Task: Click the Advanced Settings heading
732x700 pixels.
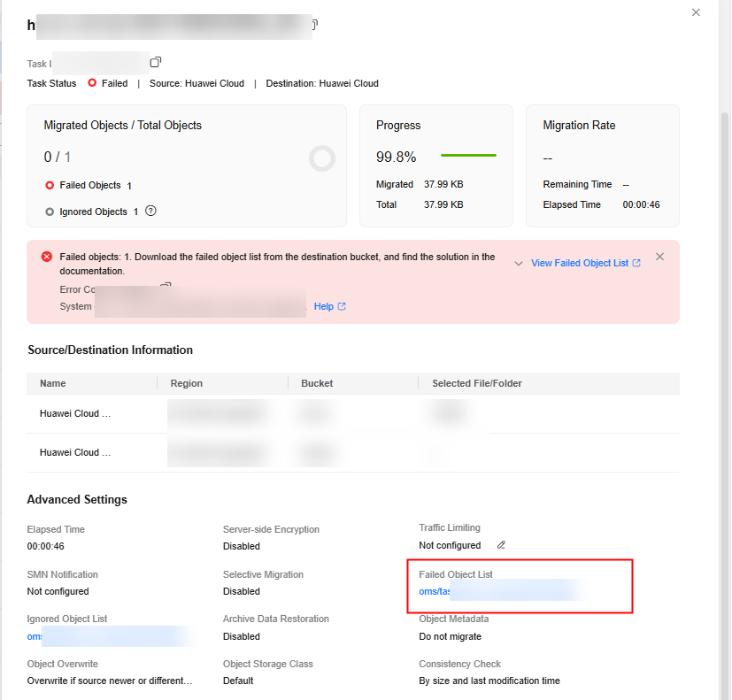Action: click(77, 500)
